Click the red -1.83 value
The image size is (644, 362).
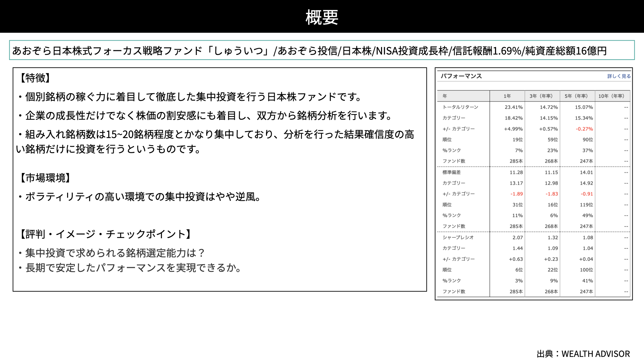click(x=552, y=194)
